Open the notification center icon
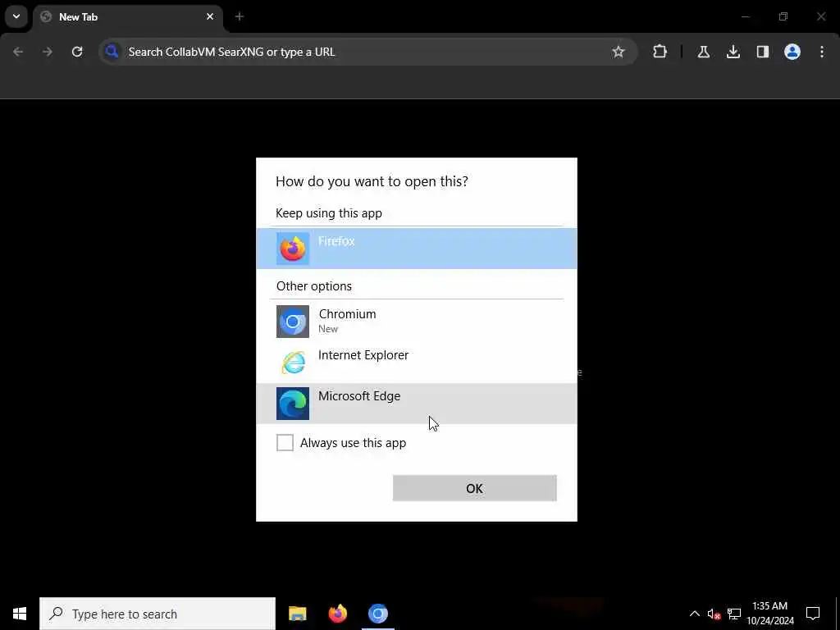This screenshot has height=630, width=840. pos(813,614)
